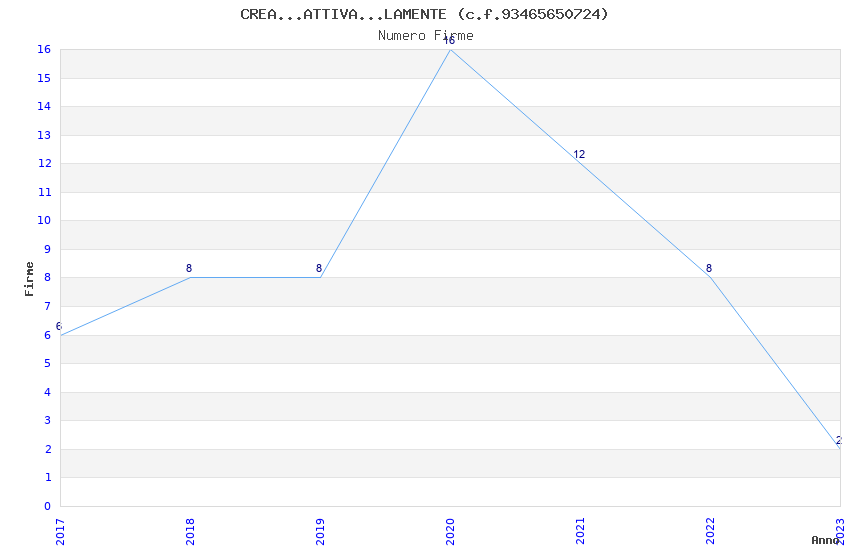Click the y-axis tick label 14

coord(44,107)
